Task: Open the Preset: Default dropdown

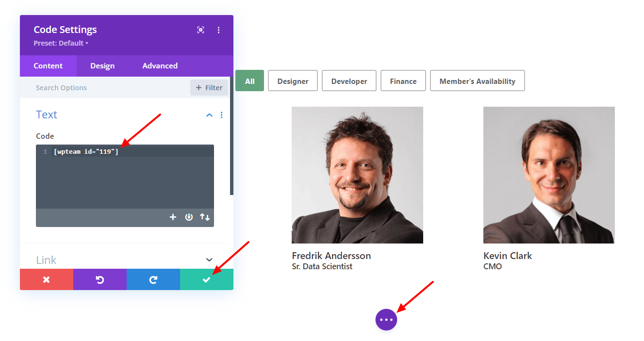Action: click(61, 43)
